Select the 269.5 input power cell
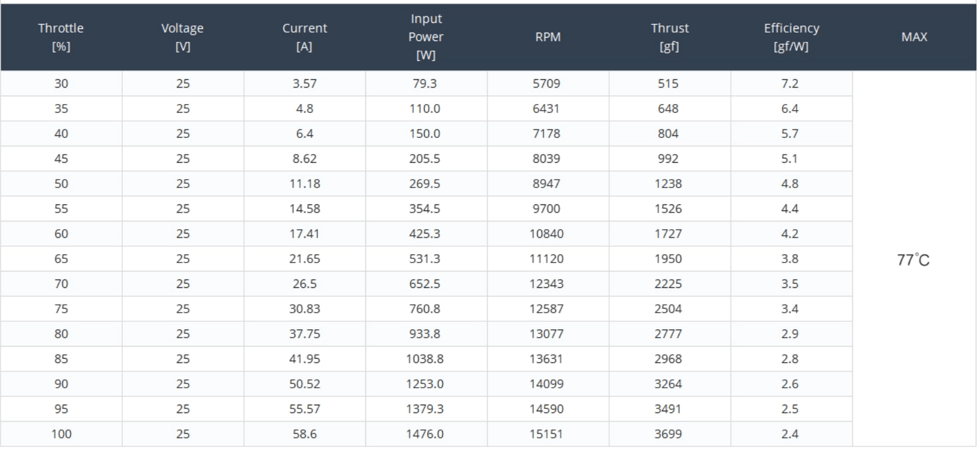The image size is (980, 450). pos(425,184)
